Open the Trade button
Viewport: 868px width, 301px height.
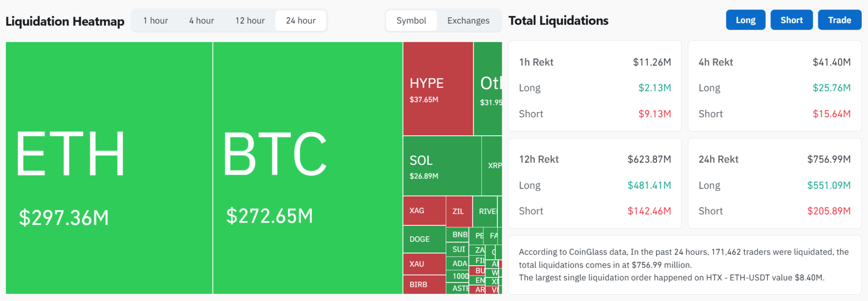click(x=840, y=20)
